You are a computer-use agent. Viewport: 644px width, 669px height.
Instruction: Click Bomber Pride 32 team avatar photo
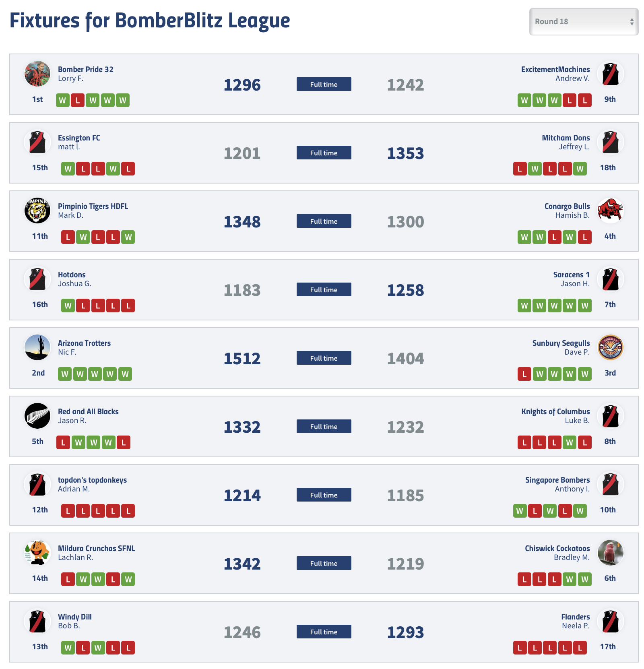tap(37, 74)
